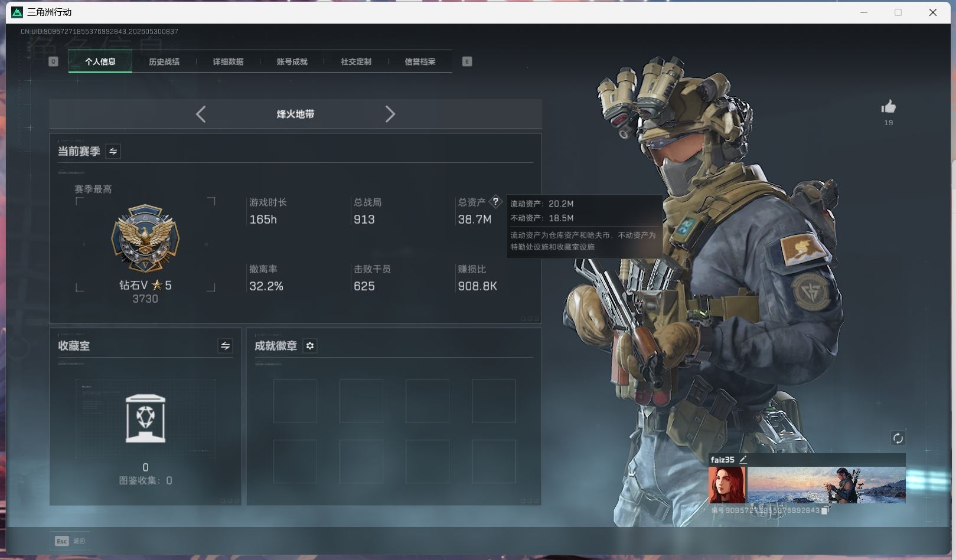Go to next mode with right chevron
Image resolution: width=956 pixels, height=560 pixels.
pyautogui.click(x=390, y=114)
